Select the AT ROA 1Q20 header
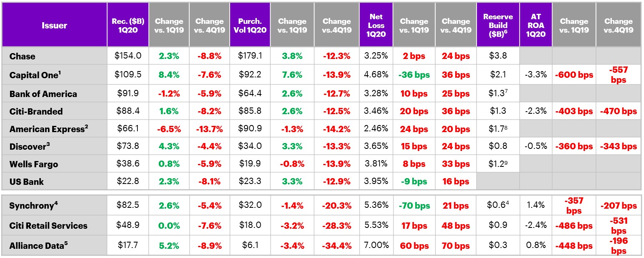Viewport: 644px width, 258px height. [536, 25]
